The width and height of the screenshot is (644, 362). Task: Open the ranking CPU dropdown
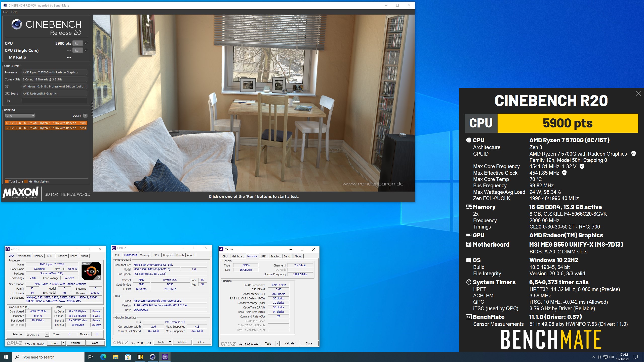pyautogui.click(x=20, y=116)
